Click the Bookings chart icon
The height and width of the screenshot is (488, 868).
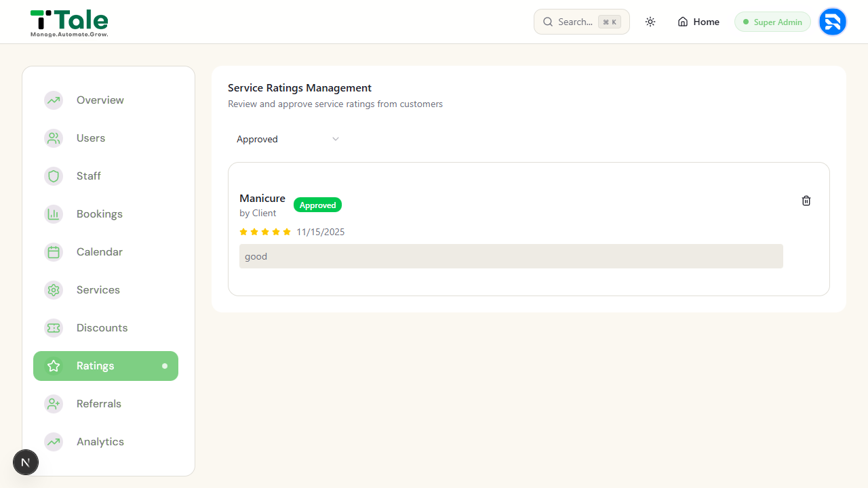click(x=54, y=214)
